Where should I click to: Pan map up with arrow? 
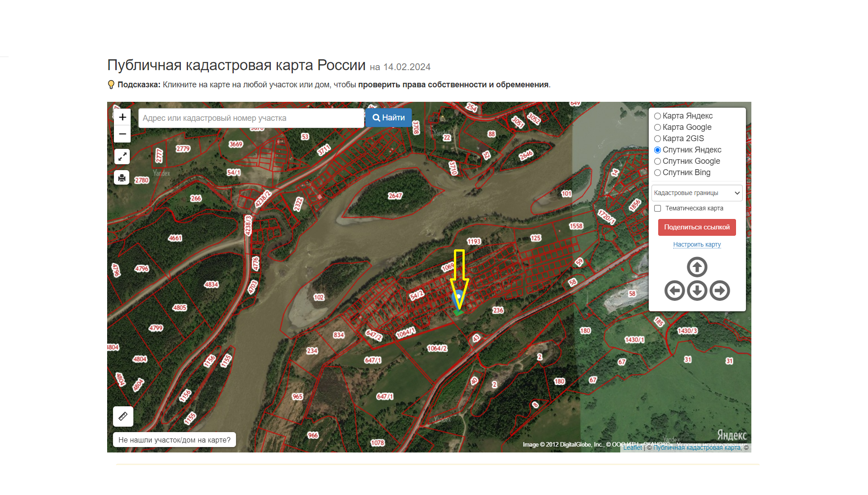pos(697,267)
